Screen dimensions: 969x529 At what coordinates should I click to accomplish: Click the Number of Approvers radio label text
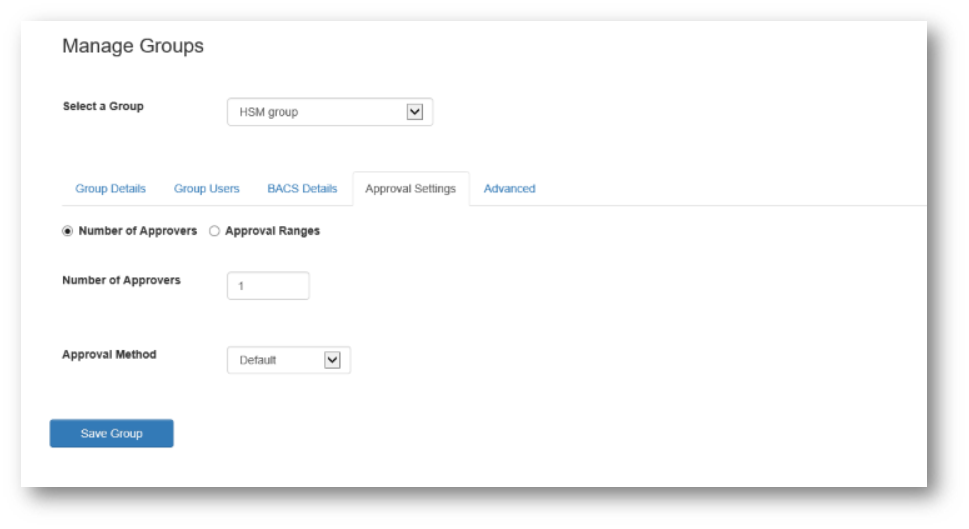(138, 231)
